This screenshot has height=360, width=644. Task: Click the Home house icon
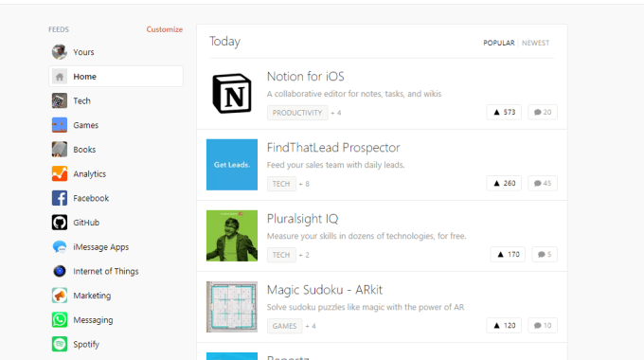tap(60, 77)
